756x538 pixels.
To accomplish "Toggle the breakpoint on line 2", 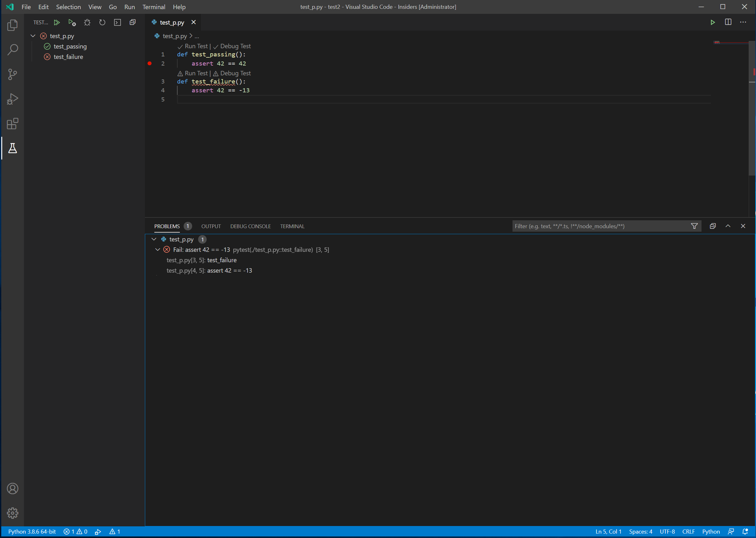I will [x=149, y=63].
